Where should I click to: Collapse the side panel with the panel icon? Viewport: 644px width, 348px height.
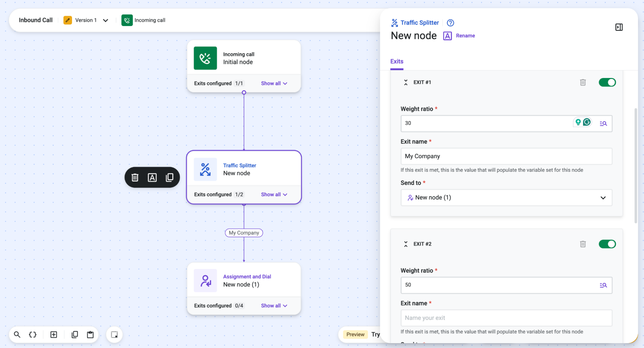(619, 27)
